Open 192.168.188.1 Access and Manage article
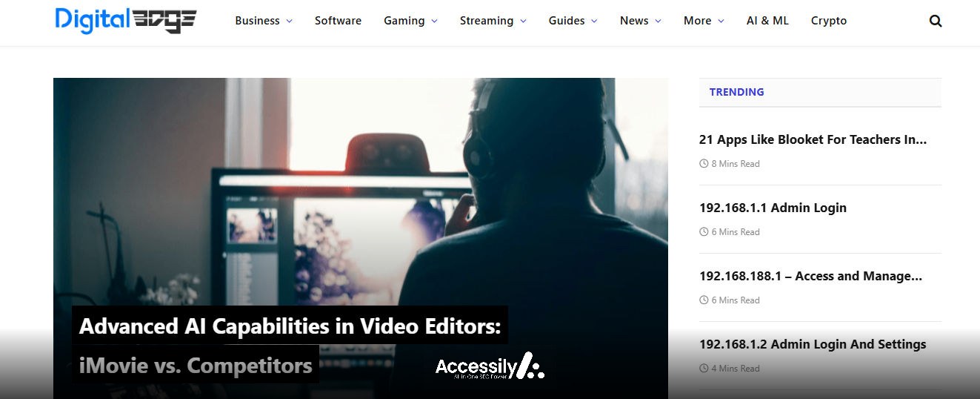This screenshot has width=980, height=399. point(810,276)
